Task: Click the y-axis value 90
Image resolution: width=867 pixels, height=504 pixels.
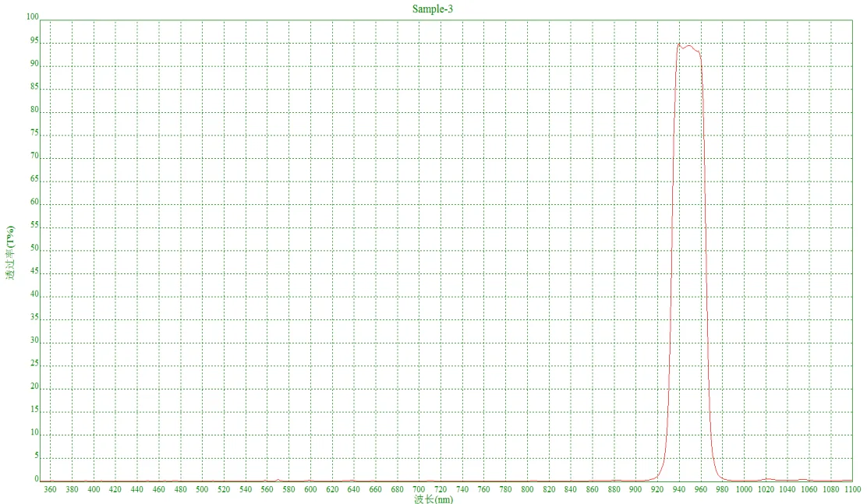Action: 35,63
